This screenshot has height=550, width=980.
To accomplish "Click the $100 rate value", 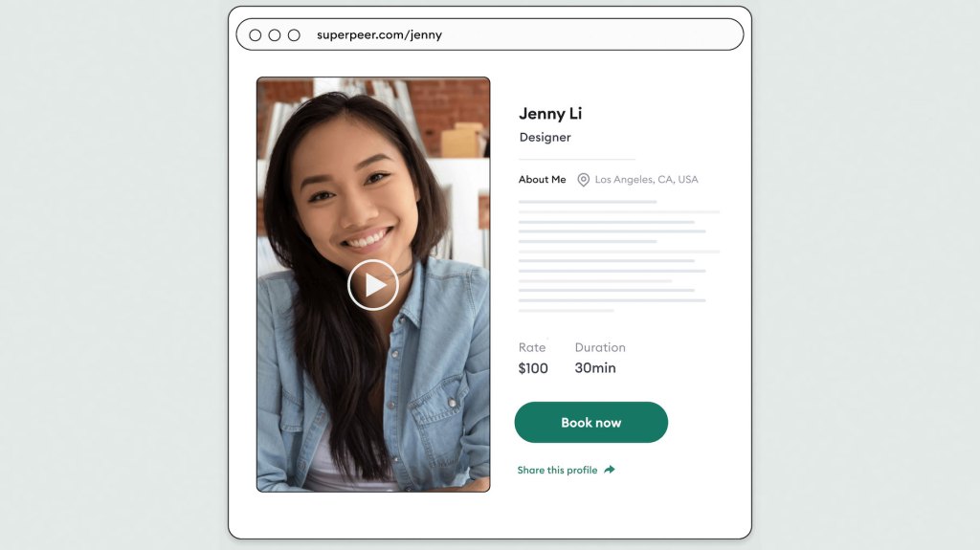I will [x=533, y=368].
